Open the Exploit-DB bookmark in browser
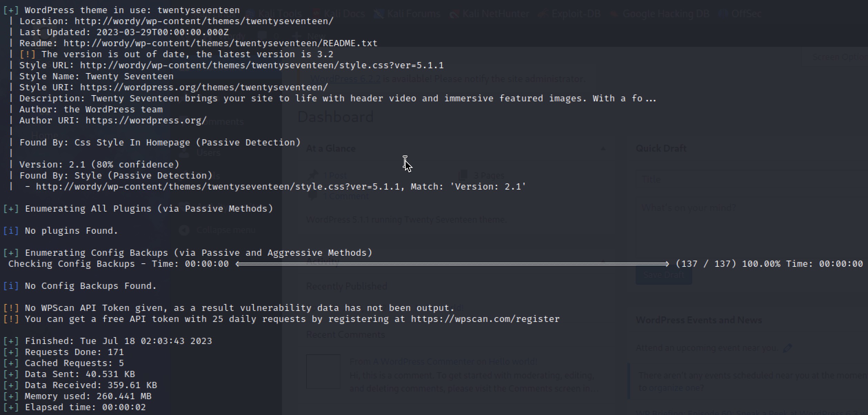The height and width of the screenshot is (415, 868). [569, 14]
